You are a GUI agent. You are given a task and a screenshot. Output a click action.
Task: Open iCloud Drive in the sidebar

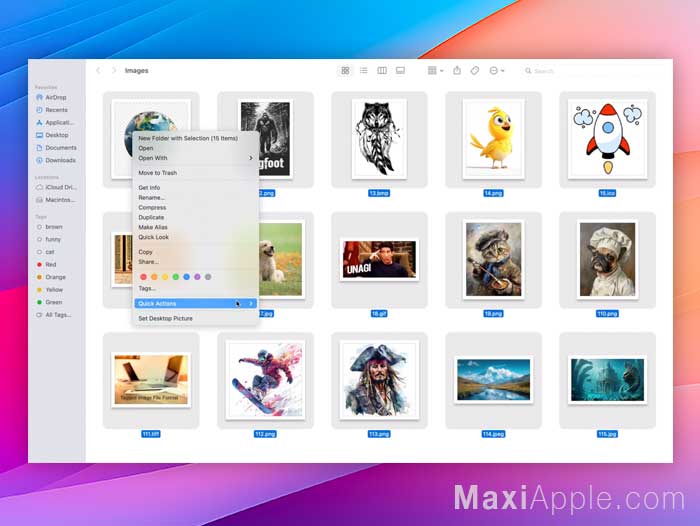(x=56, y=187)
